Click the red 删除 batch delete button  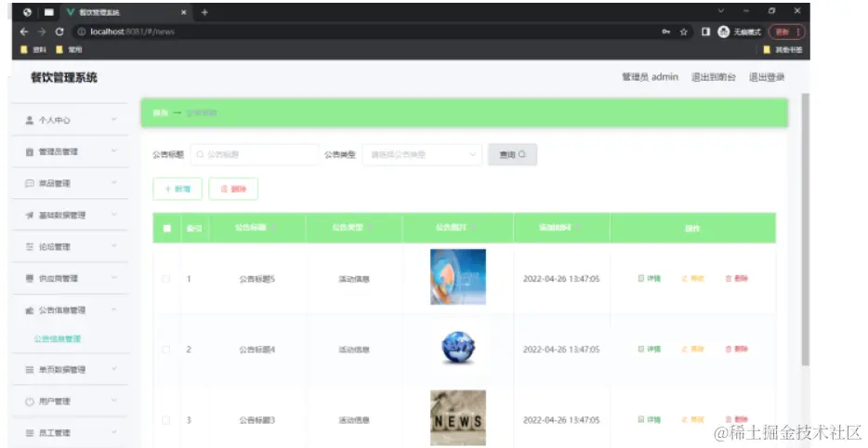pyautogui.click(x=233, y=189)
